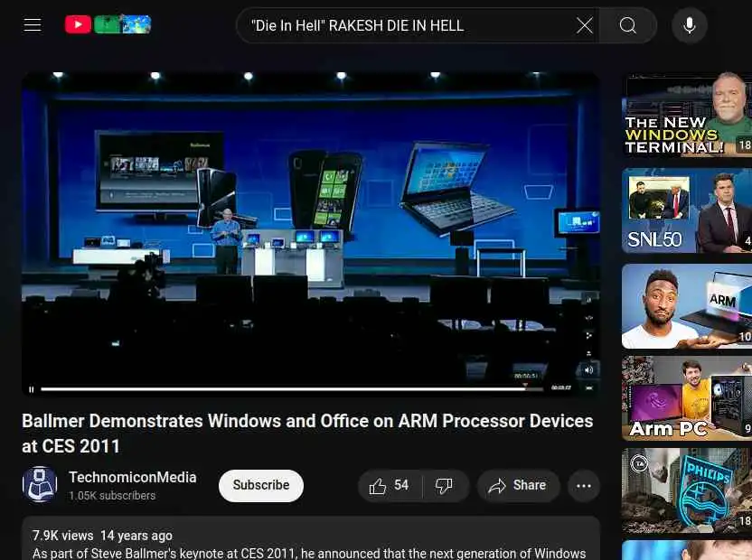
Task: Run search with the magnifier button
Action: (x=628, y=25)
